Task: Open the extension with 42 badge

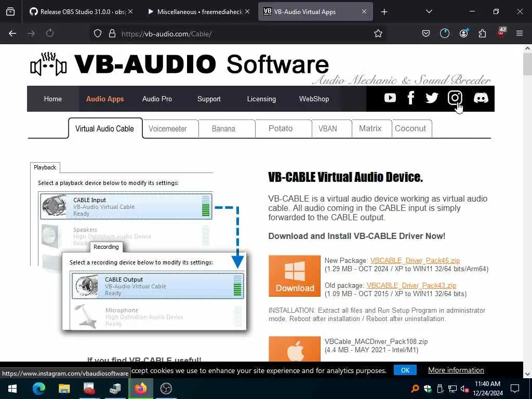Action: 501,33
